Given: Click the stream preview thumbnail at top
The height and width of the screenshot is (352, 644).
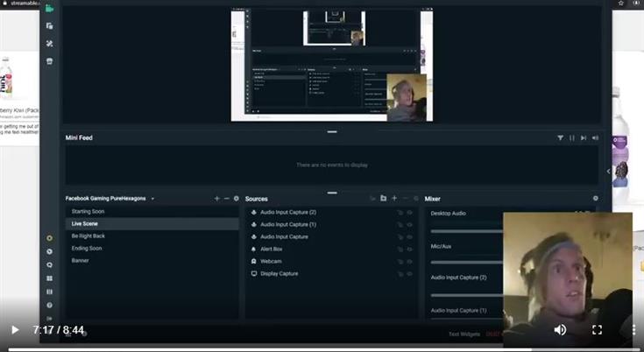Looking at the screenshot, I should pyautogui.click(x=332, y=65).
